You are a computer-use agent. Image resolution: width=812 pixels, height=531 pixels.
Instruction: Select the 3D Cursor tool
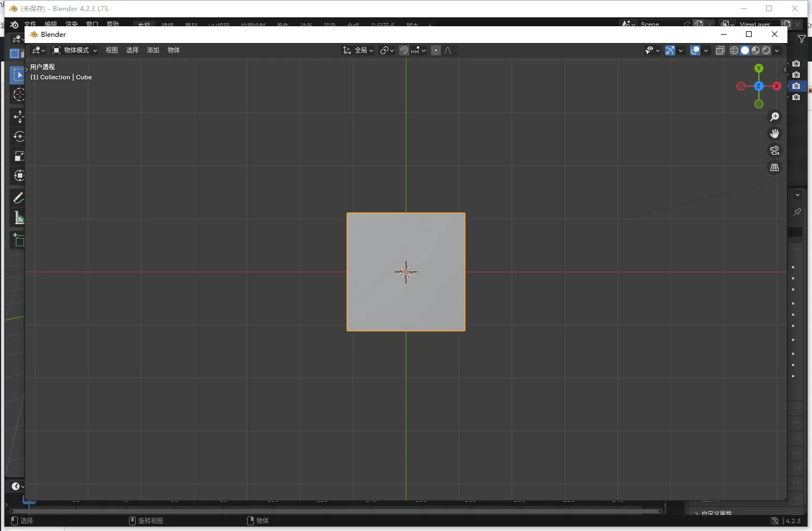pos(18,94)
